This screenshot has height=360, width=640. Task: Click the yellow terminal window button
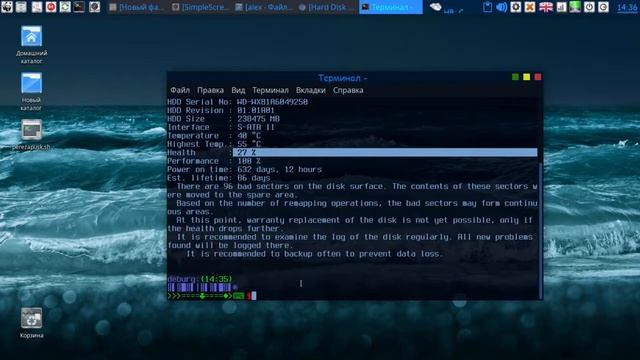click(527, 77)
